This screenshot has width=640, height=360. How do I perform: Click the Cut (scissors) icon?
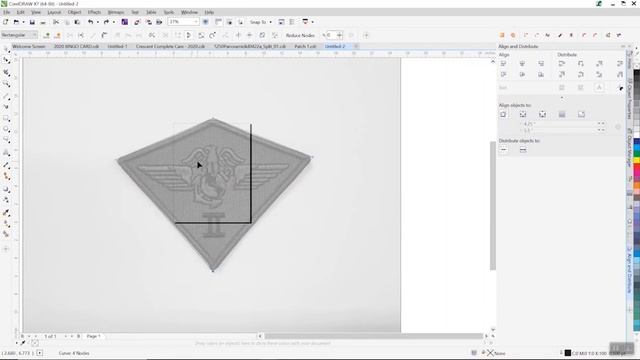[56, 22]
